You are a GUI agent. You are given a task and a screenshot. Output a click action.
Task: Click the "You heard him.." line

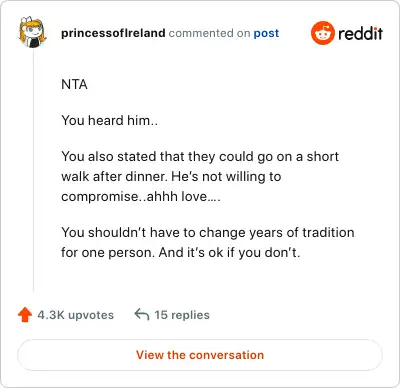110,120
